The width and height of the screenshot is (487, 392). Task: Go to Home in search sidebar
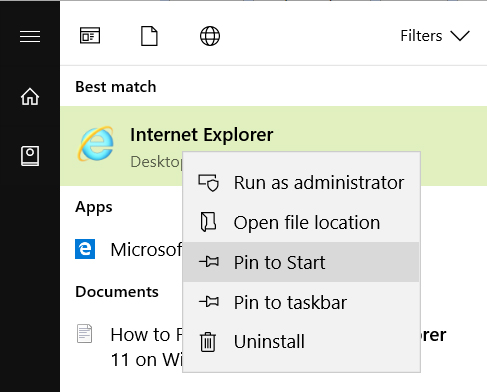click(x=30, y=97)
